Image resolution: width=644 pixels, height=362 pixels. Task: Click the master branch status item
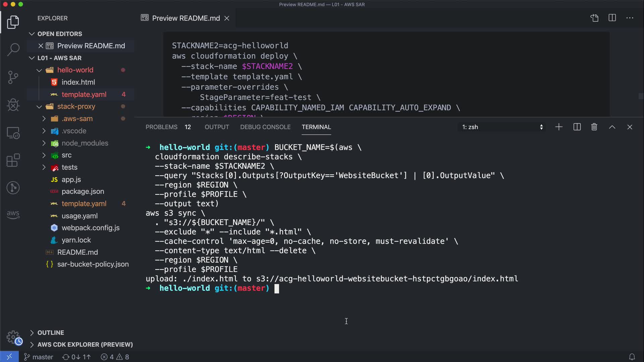pos(39,357)
